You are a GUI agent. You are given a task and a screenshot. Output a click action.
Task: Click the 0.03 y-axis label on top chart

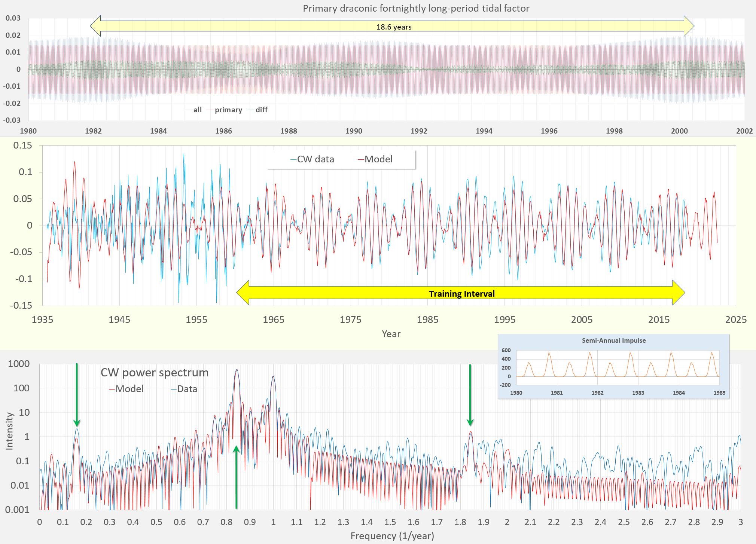[x=13, y=18]
